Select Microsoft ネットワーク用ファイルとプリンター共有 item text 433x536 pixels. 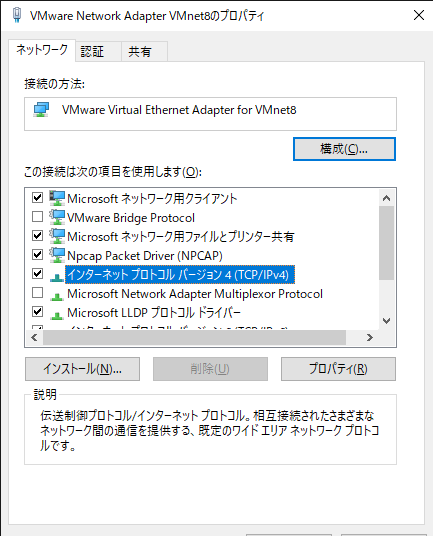coord(180,236)
